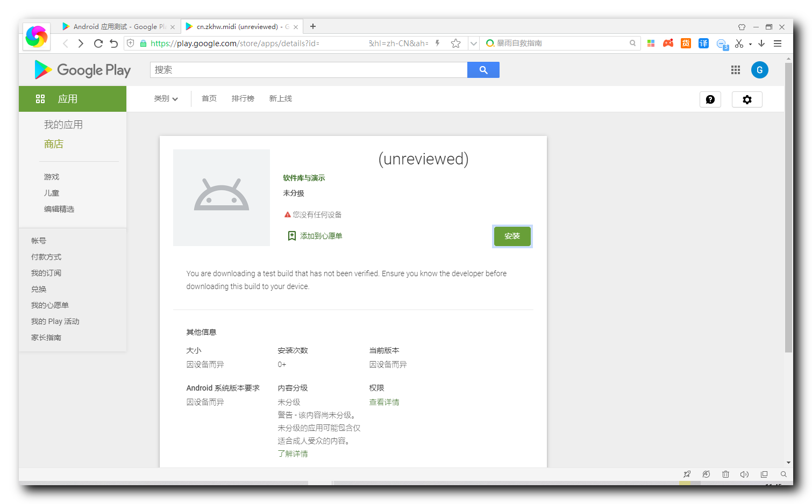812x504 pixels.
Task: Open 家长指南 parent guide link
Action: pos(46,337)
